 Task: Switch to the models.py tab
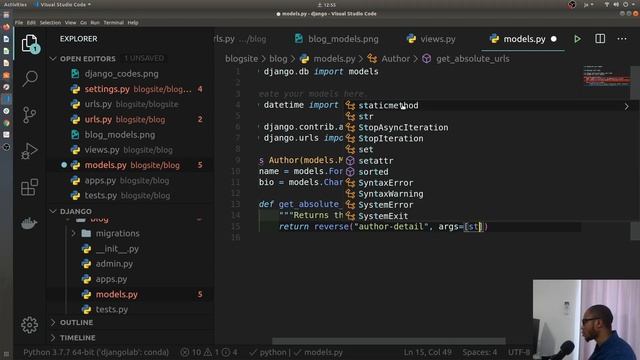click(x=523, y=39)
